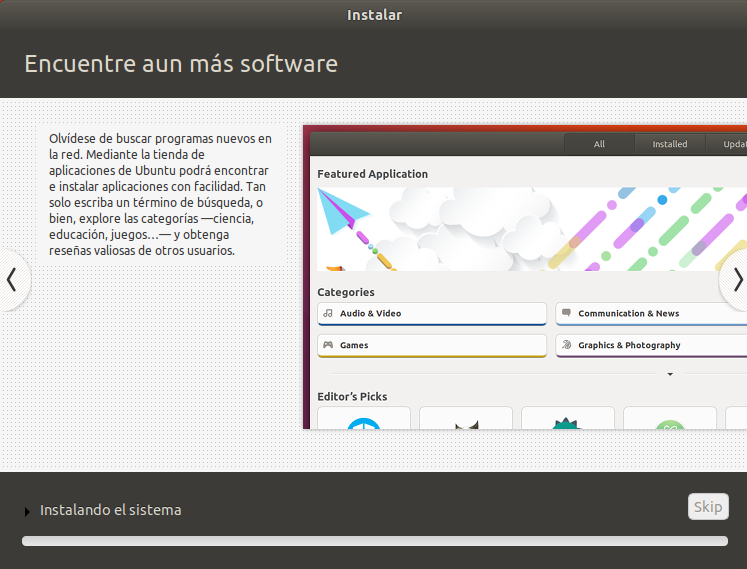
Task: Click the Featured Application heading
Action: pos(373,174)
